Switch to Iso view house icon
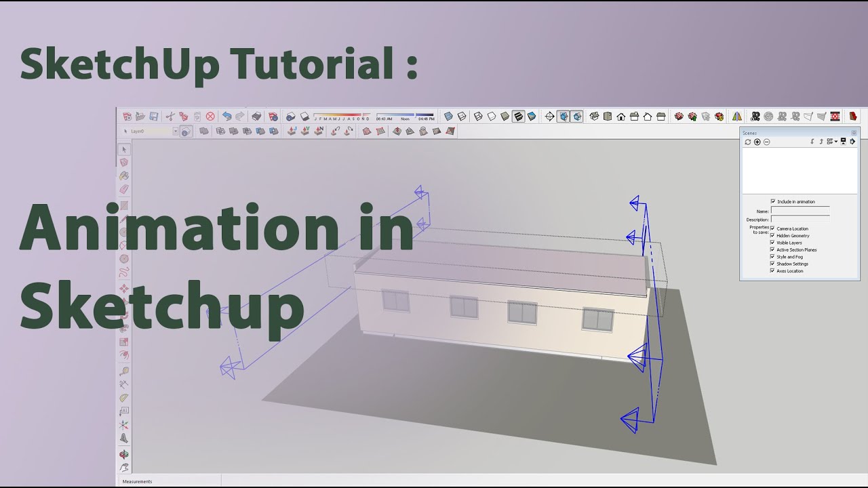Viewport: 868px width, 488px height. 595,117
